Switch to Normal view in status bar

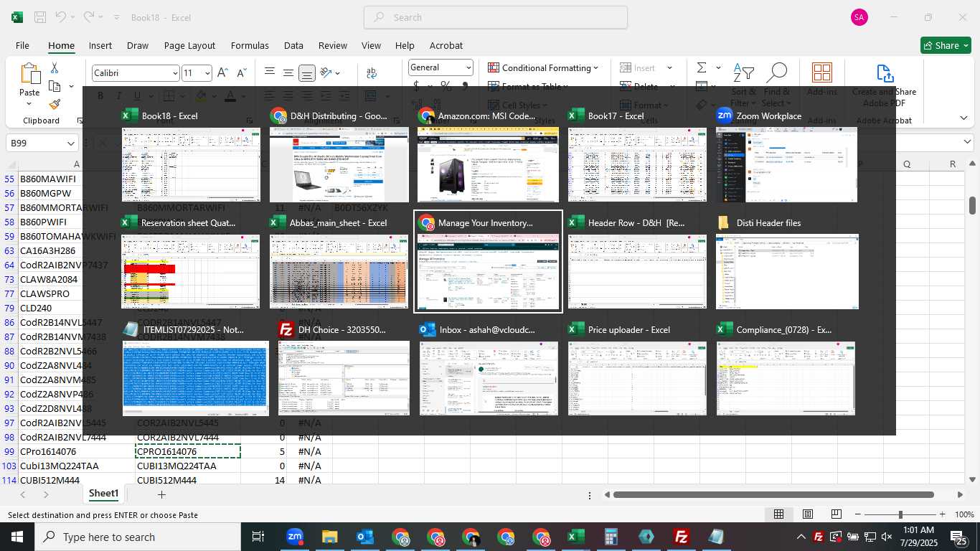pos(778,514)
